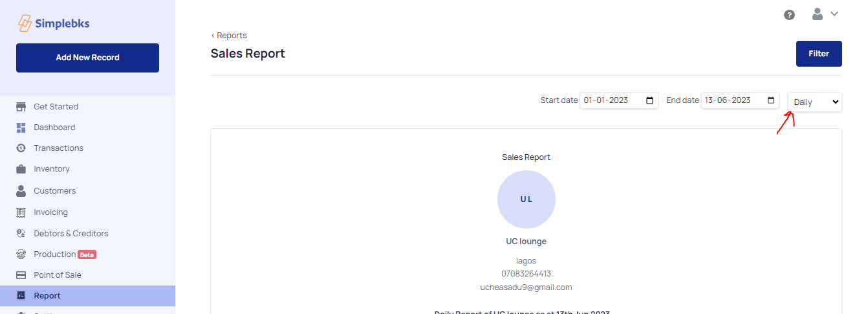The image size is (868, 314).
Task: Open Debtors & Creditors menu item
Action: pos(71,234)
